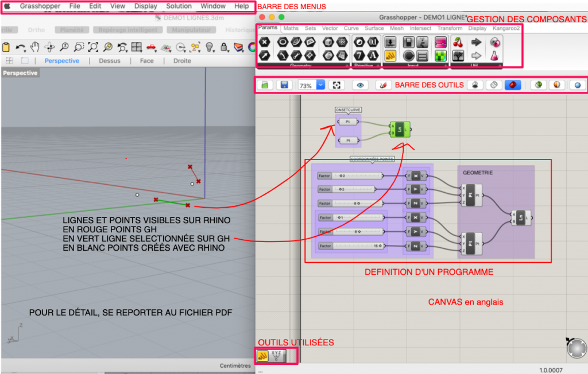
Task: Click the red car icon in Rhino toolbar
Action: click(151, 47)
